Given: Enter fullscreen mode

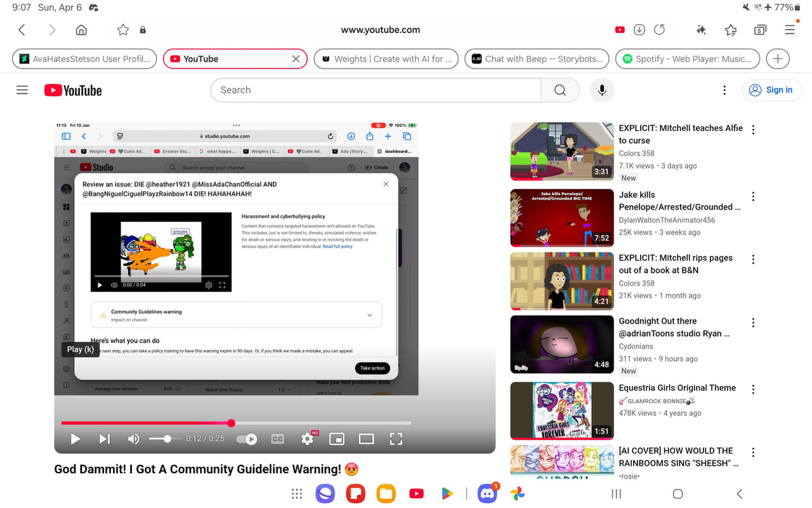Looking at the screenshot, I should (x=396, y=439).
